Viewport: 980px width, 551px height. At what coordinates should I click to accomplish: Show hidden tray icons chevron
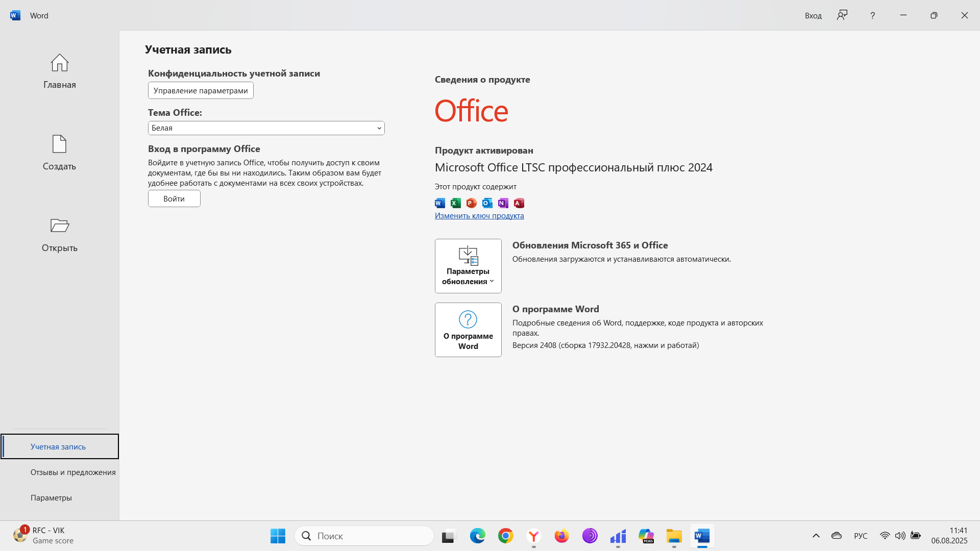tap(816, 536)
